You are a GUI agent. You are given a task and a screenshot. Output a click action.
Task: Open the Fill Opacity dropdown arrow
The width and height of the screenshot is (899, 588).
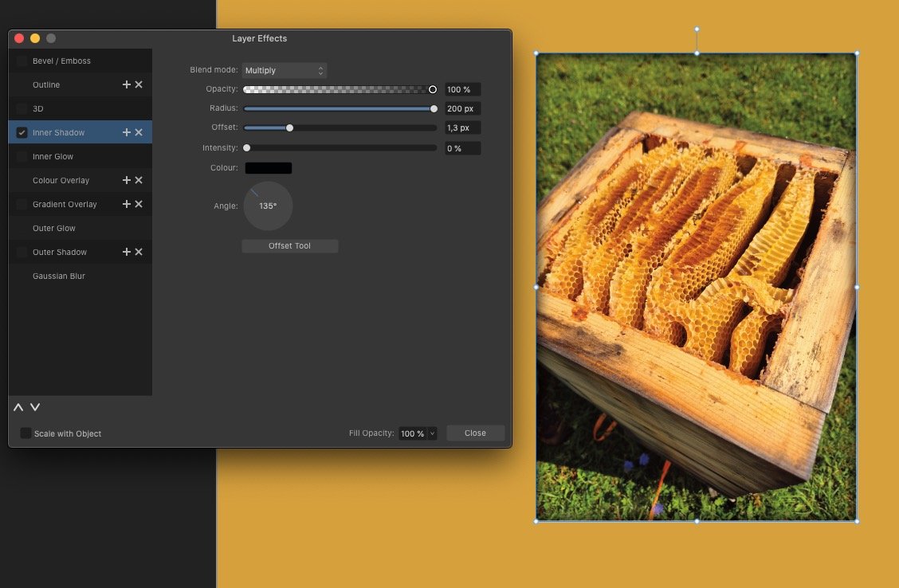pyautogui.click(x=432, y=433)
